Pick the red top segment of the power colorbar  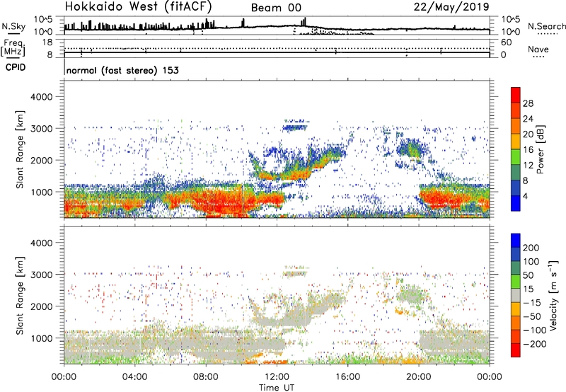click(x=516, y=96)
